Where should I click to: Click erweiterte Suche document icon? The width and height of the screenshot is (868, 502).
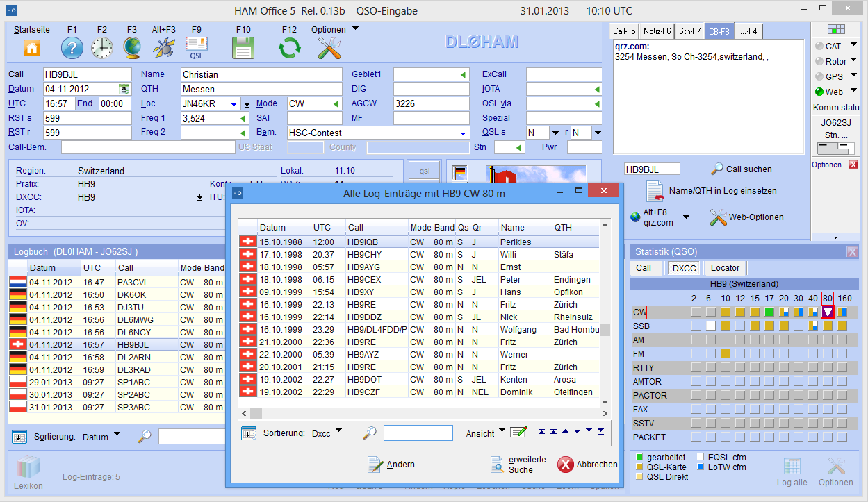(497, 465)
